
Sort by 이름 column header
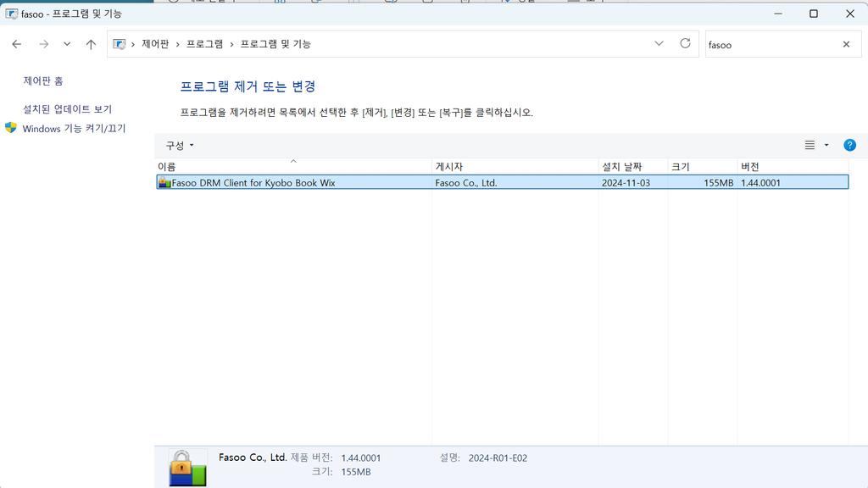click(x=293, y=167)
